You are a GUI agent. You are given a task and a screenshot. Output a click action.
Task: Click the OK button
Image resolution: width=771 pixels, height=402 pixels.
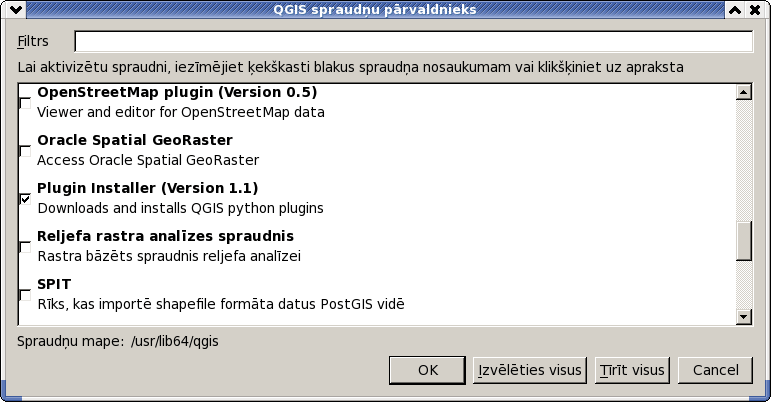pos(427,370)
